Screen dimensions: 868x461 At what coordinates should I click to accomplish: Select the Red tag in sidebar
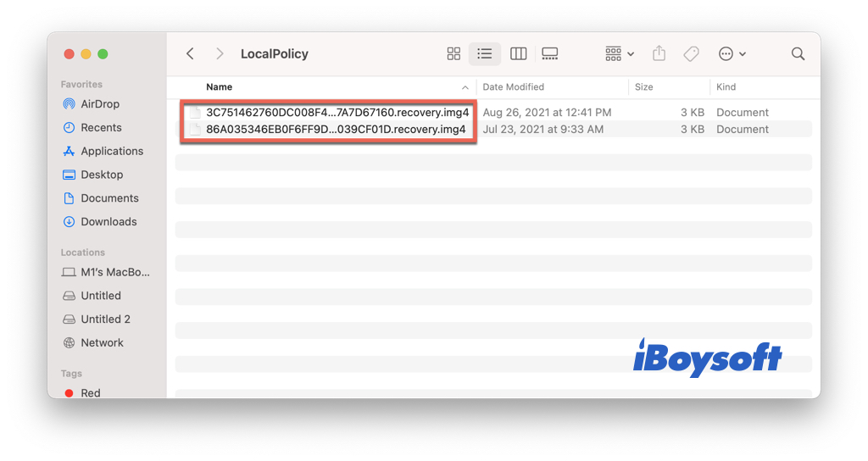pyautogui.click(x=90, y=392)
